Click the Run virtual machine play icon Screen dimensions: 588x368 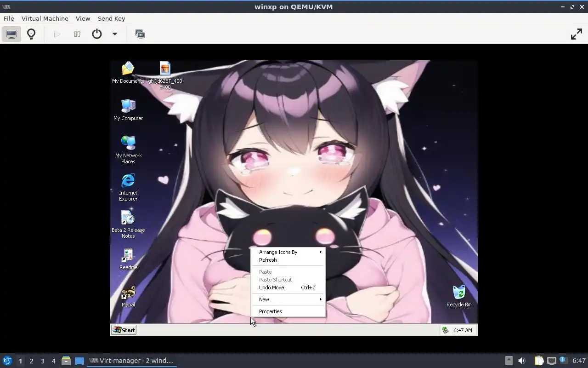pos(57,34)
